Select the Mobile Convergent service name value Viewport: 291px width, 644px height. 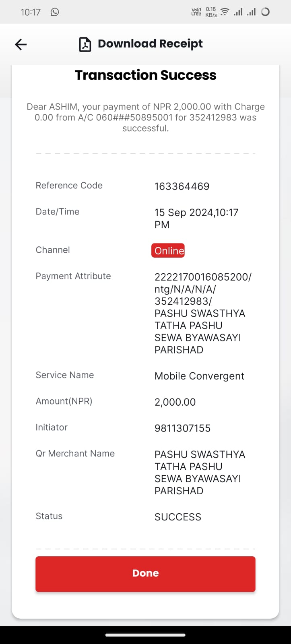[x=199, y=376]
